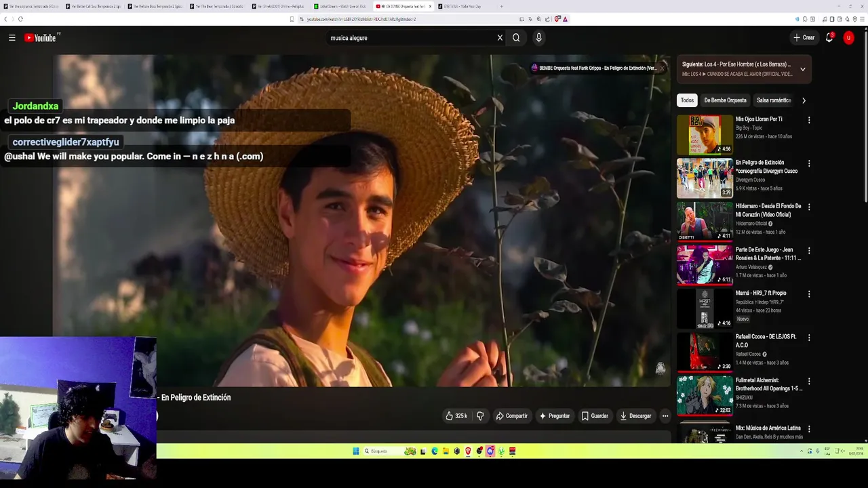Open the Crear upload menu
Screen dimensions: 868x488
tap(804, 38)
